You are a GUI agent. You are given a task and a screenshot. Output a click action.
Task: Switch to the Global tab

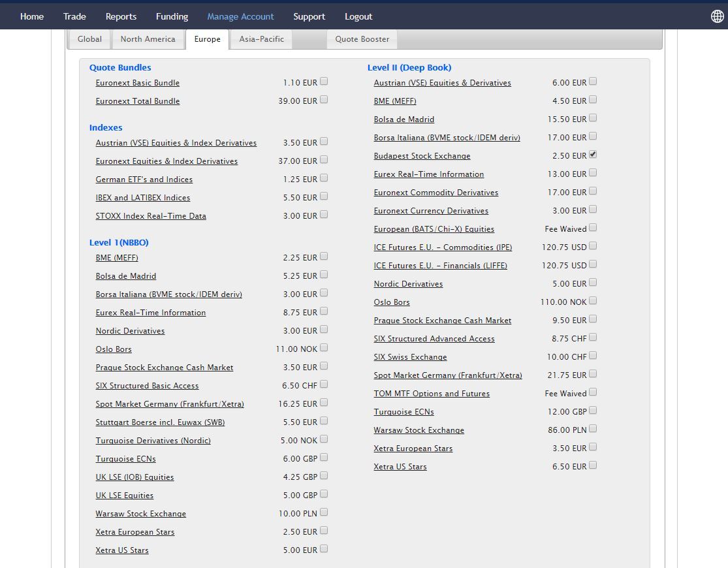[x=89, y=39]
